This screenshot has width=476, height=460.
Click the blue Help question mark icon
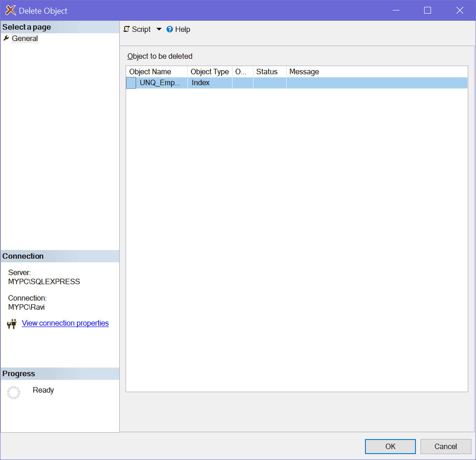click(170, 29)
